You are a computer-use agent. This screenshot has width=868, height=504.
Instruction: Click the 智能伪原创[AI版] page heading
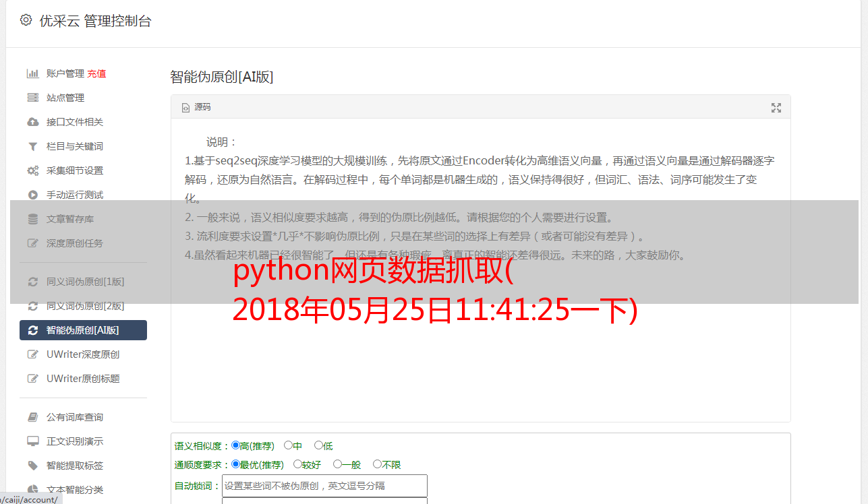point(222,77)
